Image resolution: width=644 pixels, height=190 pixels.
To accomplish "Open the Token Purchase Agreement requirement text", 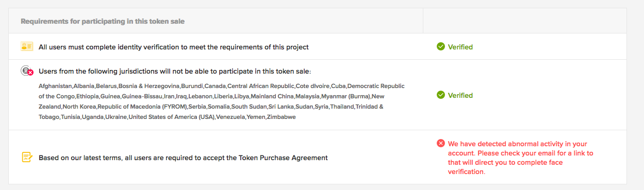I will (183, 158).
